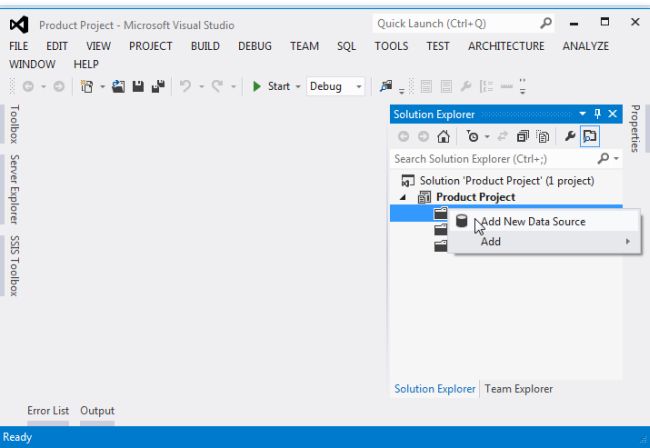Open the SQL menu
650x448 pixels.
tap(346, 46)
